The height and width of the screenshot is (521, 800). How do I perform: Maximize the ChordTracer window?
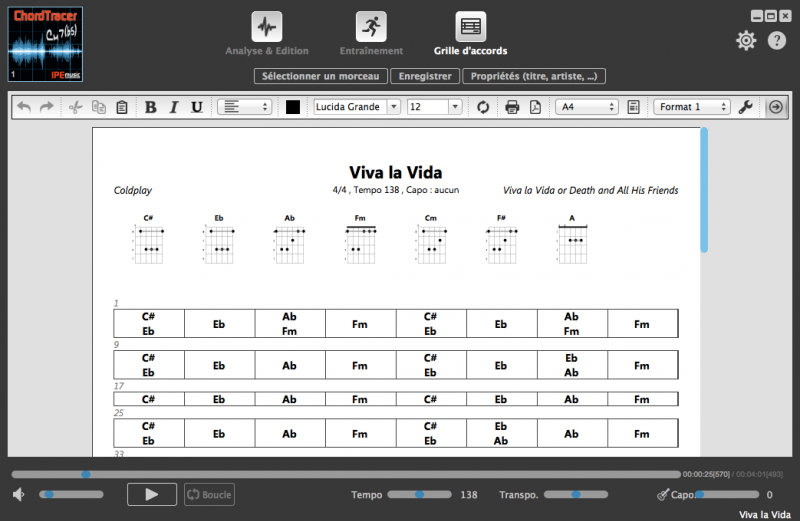771,16
